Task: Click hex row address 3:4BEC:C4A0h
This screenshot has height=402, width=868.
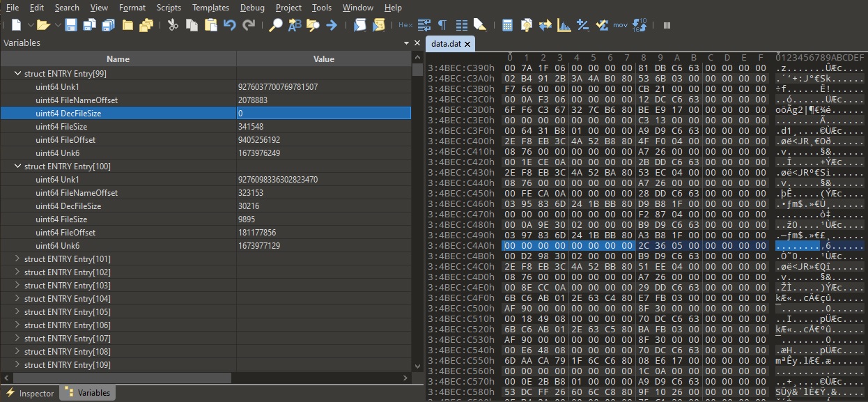Action: pos(461,245)
